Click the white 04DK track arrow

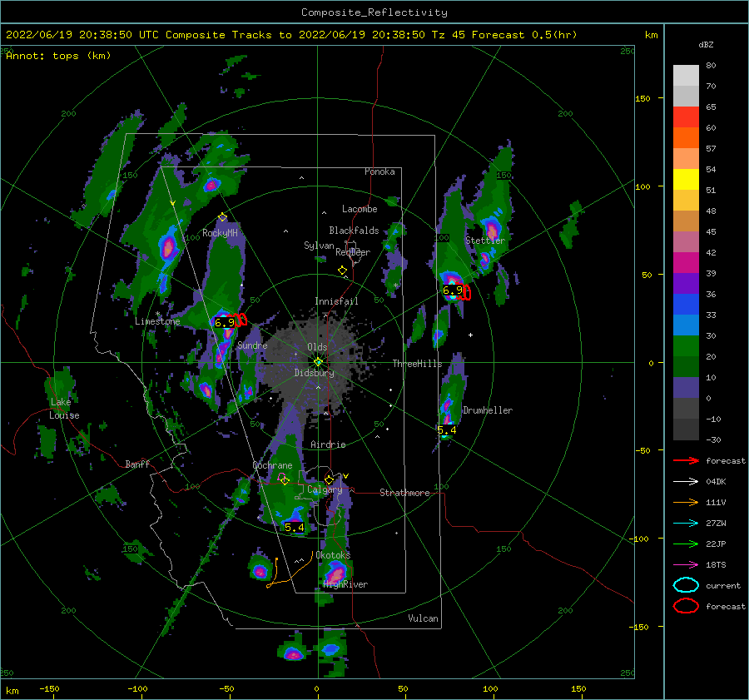686,481
